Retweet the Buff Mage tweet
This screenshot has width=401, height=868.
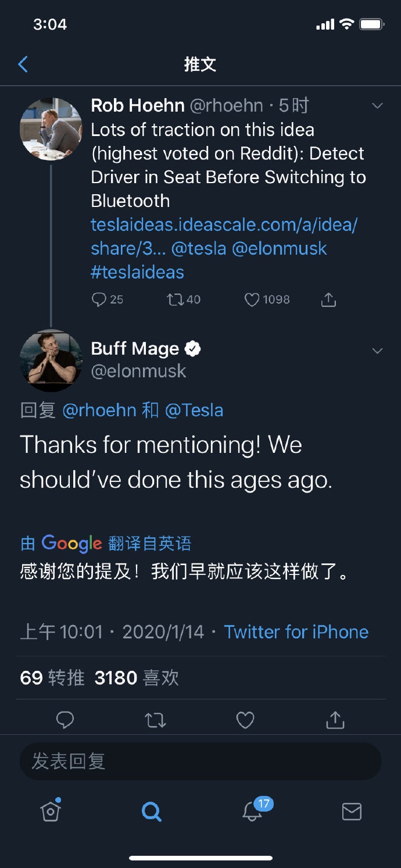click(155, 720)
